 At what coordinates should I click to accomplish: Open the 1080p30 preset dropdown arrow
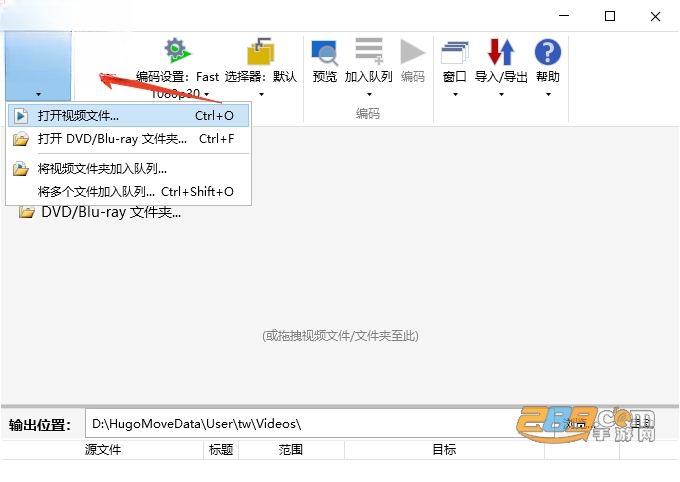click(207, 94)
